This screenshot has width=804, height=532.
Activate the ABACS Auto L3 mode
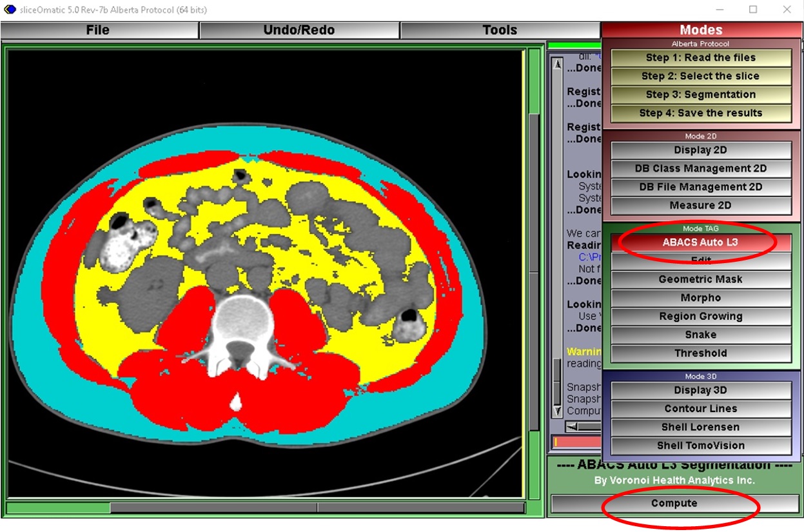point(701,242)
